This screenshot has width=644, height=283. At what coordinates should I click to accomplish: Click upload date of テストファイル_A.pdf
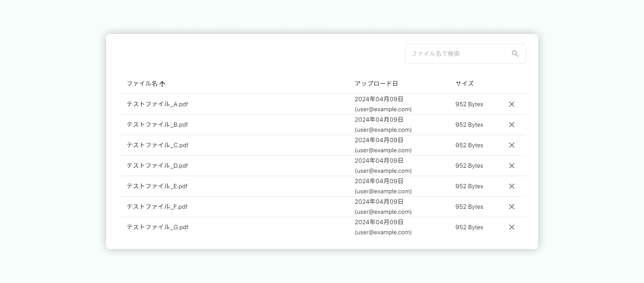(x=379, y=99)
